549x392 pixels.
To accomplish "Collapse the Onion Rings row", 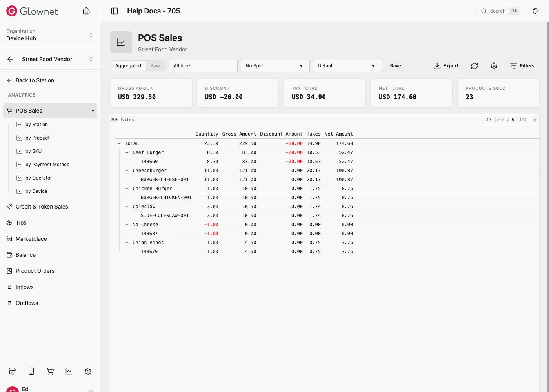I will point(127,243).
